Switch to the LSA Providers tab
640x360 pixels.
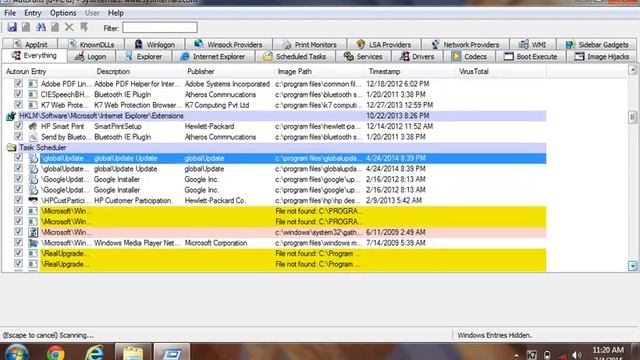pyautogui.click(x=384, y=44)
